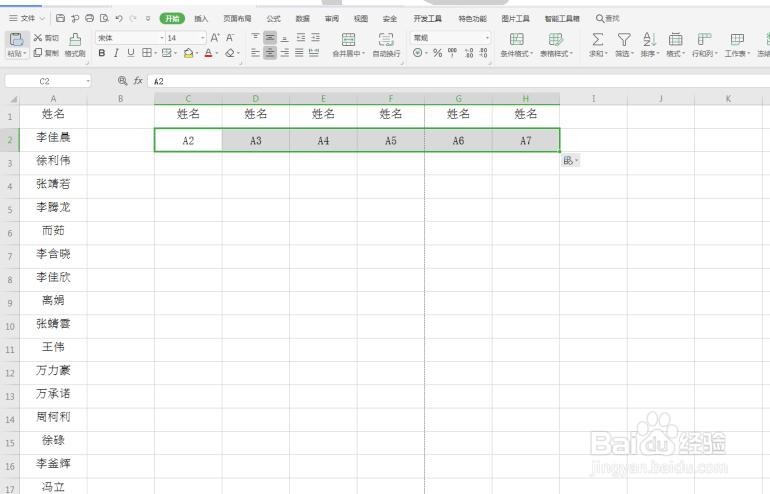Align text right
The width and height of the screenshot is (770, 494).
[285, 53]
